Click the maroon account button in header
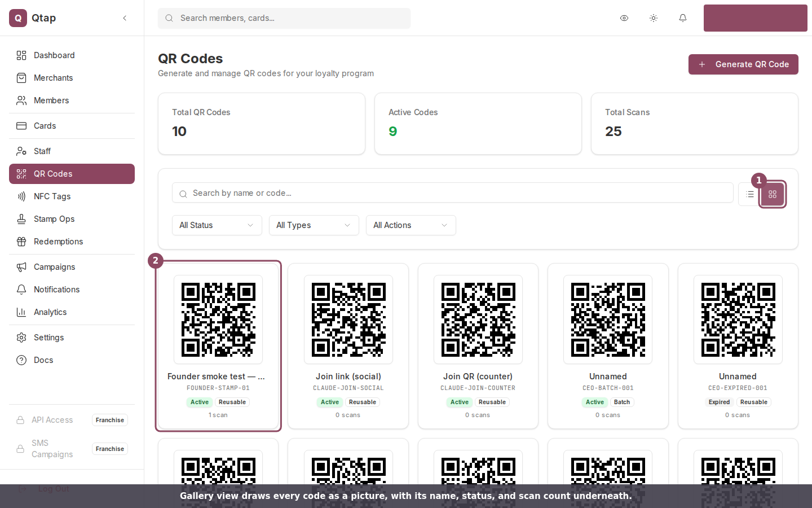The height and width of the screenshot is (508, 812). pyautogui.click(x=756, y=18)
